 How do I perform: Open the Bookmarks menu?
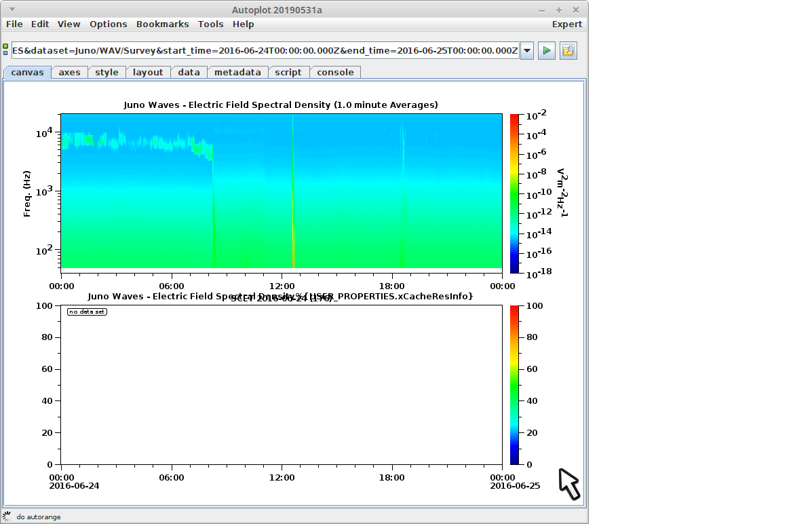pos(163,24)
